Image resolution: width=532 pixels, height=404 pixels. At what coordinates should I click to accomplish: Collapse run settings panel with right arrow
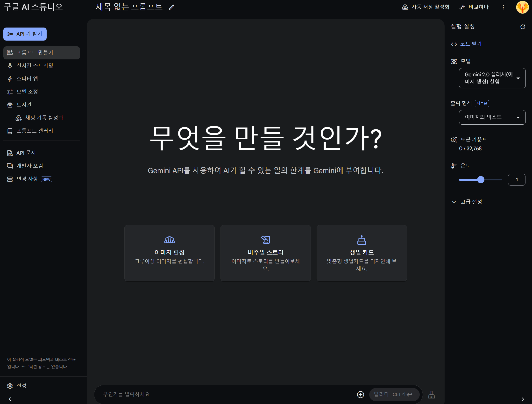[523, 399]
